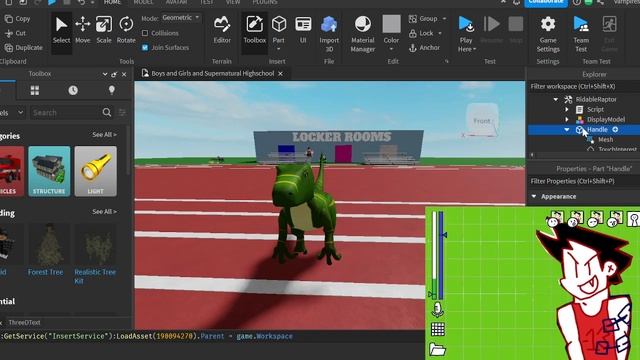Switch to the HOME ribbon tab
Screen dimensions: 640x360
[x=112, y=2]
